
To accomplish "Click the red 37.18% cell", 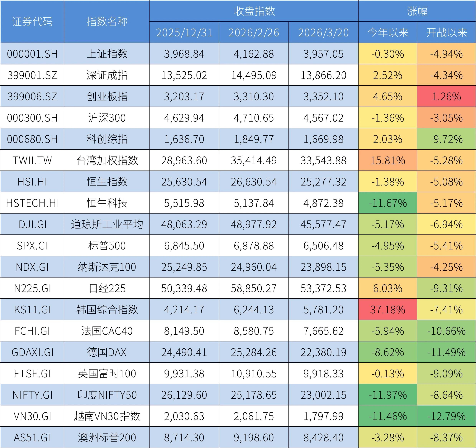I will click(388, 310).
